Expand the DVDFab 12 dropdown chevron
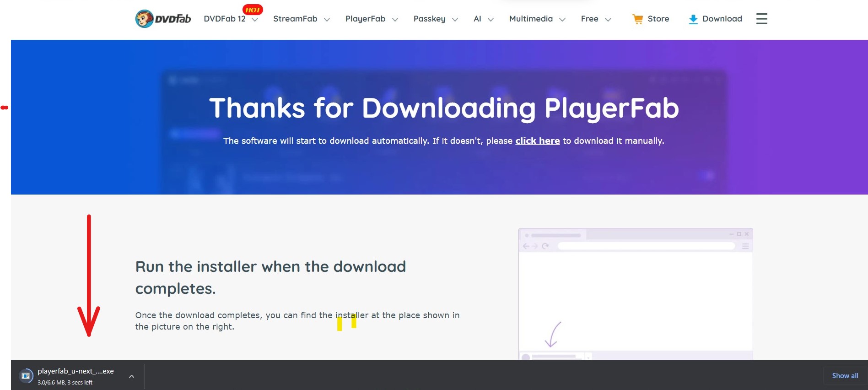The image size is (868, 390). coord(255,20)
